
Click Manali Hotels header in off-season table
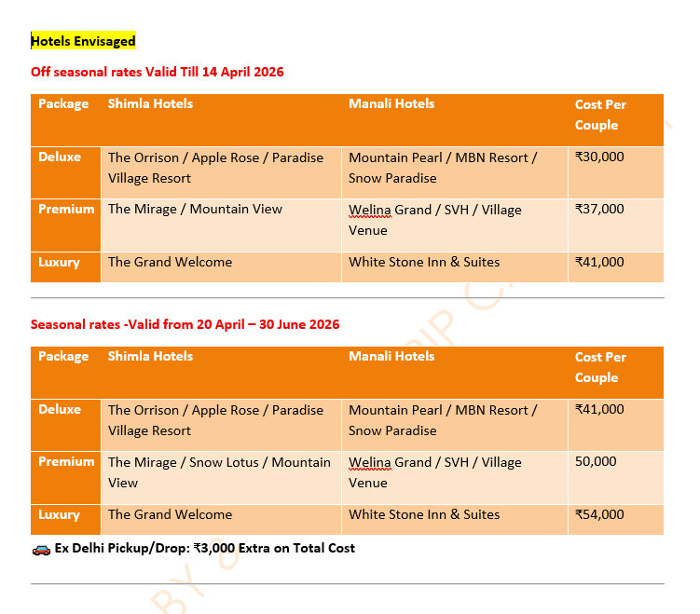tap(391, 104)
